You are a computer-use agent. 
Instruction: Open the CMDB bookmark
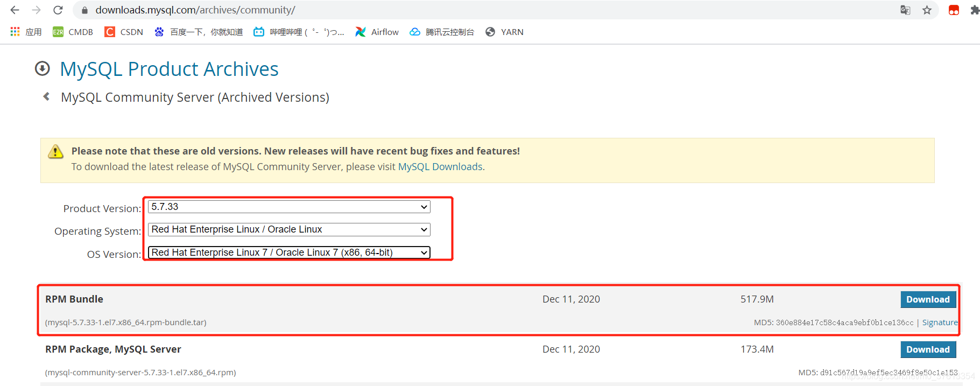(x=73, y=32)
